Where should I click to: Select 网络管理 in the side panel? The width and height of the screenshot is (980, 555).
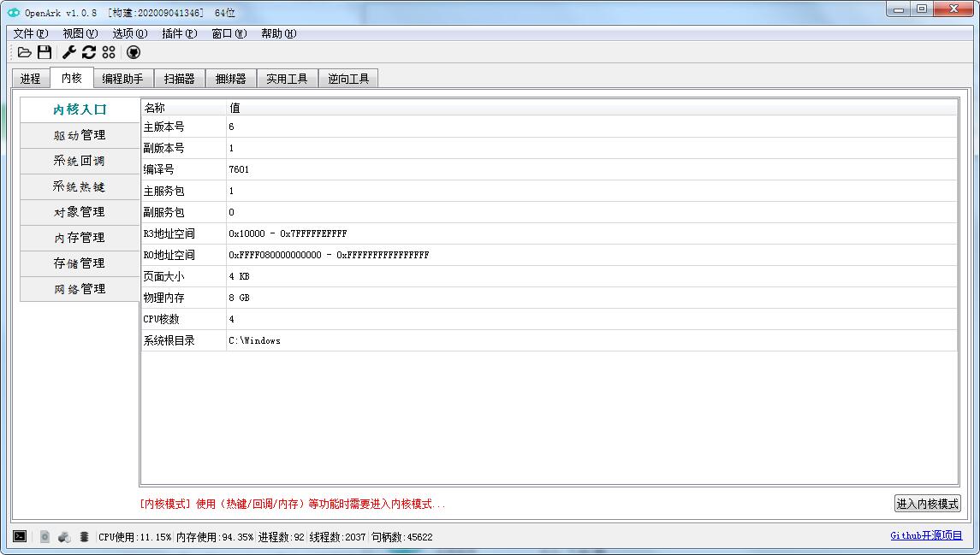click(x=80, y=289)
